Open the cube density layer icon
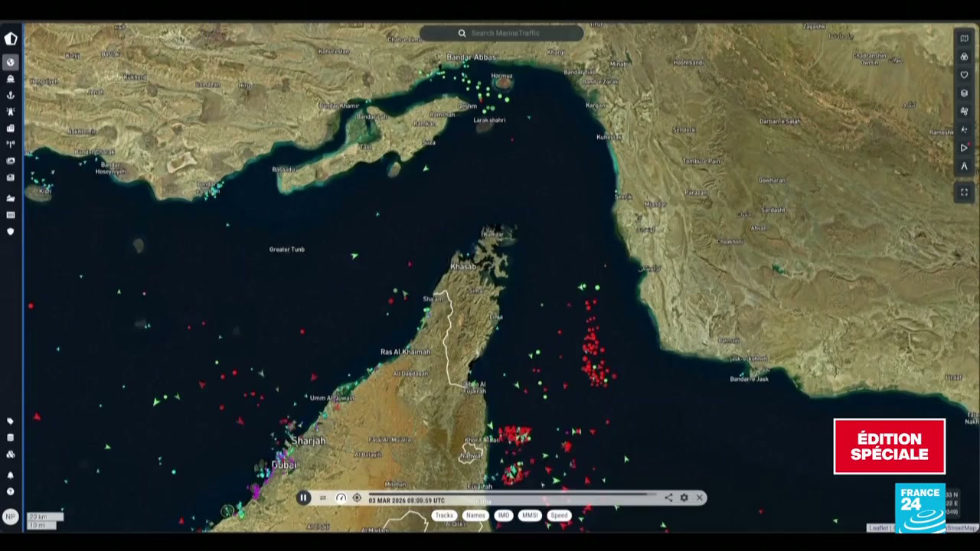 pyautogui.click(x=964, y=93)
